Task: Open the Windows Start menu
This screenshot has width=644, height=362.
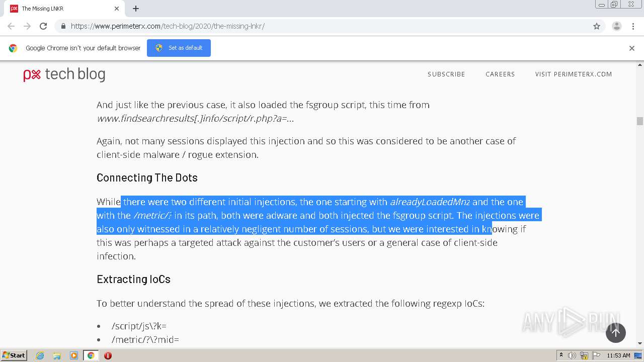Action: tap(14, 355)
